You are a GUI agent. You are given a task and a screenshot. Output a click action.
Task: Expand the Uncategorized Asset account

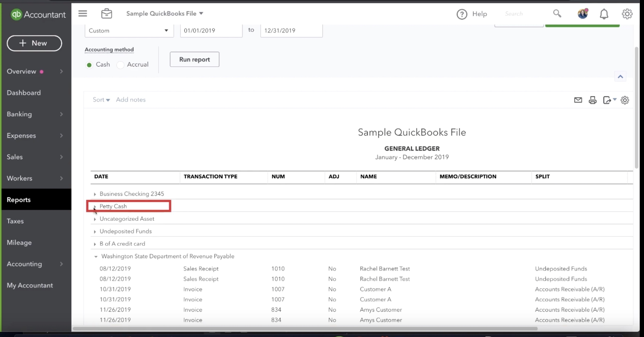(x=95, y=219)
